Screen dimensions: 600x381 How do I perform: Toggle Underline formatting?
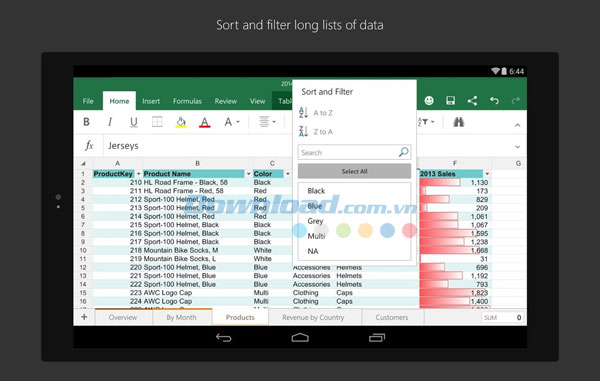pyautogui.click(x=134, y=122)
